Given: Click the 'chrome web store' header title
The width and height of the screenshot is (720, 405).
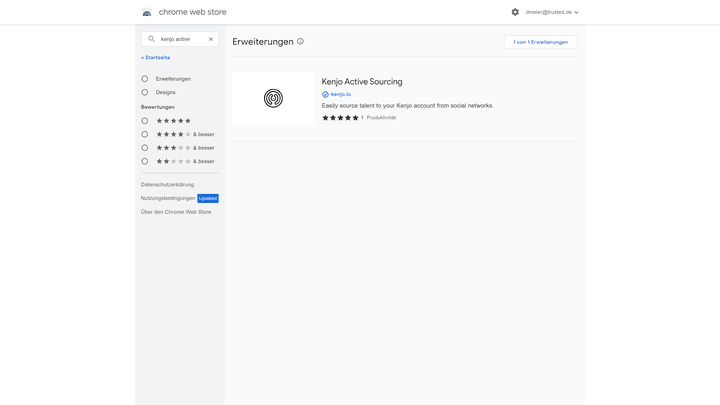Looking at the screenshot, I should coord(192,12).
